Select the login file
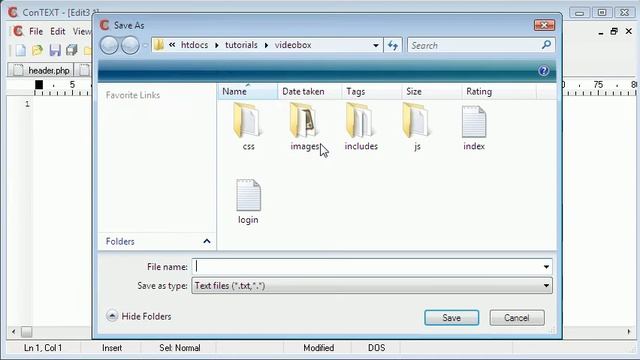The image size is (640, 360). (248, 201)
